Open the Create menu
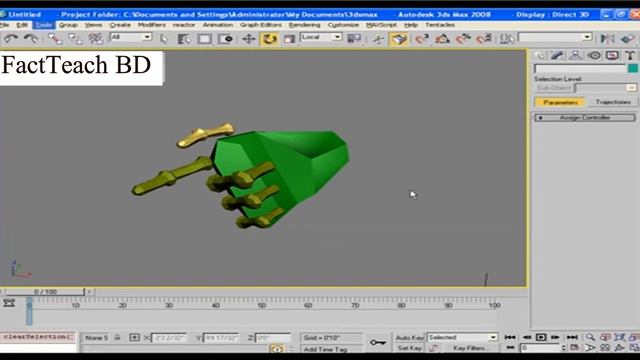The height and width of the screenshot is (360, 640). [120, 25]
